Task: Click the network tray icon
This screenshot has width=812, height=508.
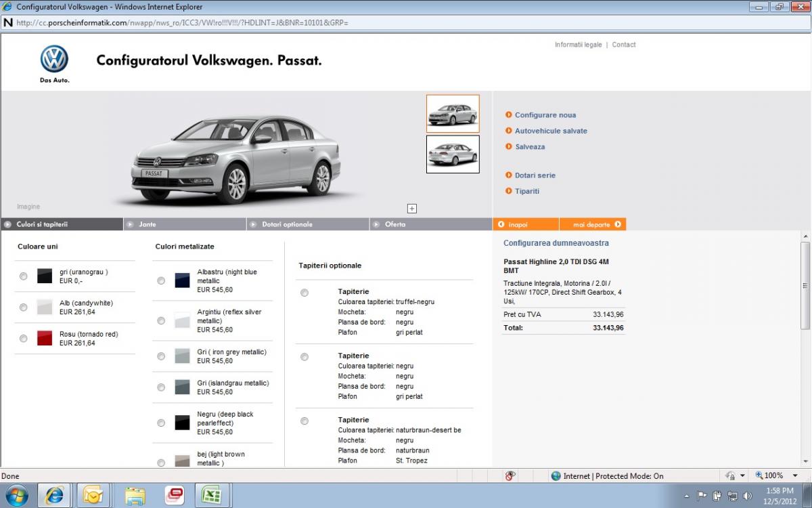Action: pyautogui.click(x=732, y=496)
